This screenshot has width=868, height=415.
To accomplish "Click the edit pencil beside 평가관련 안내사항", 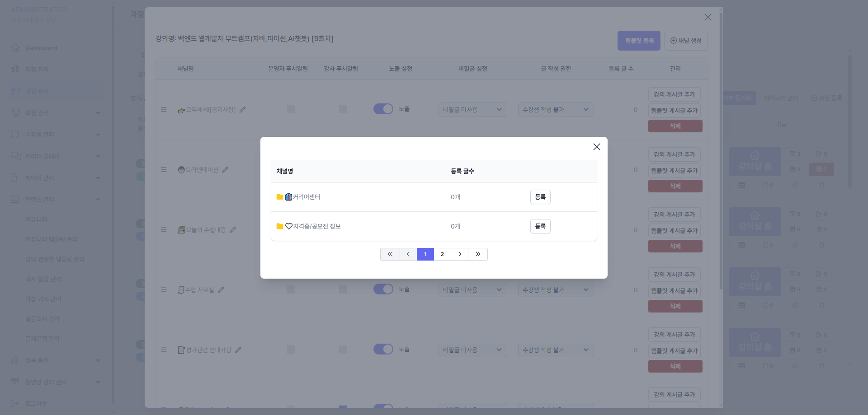I will (238, 350).
